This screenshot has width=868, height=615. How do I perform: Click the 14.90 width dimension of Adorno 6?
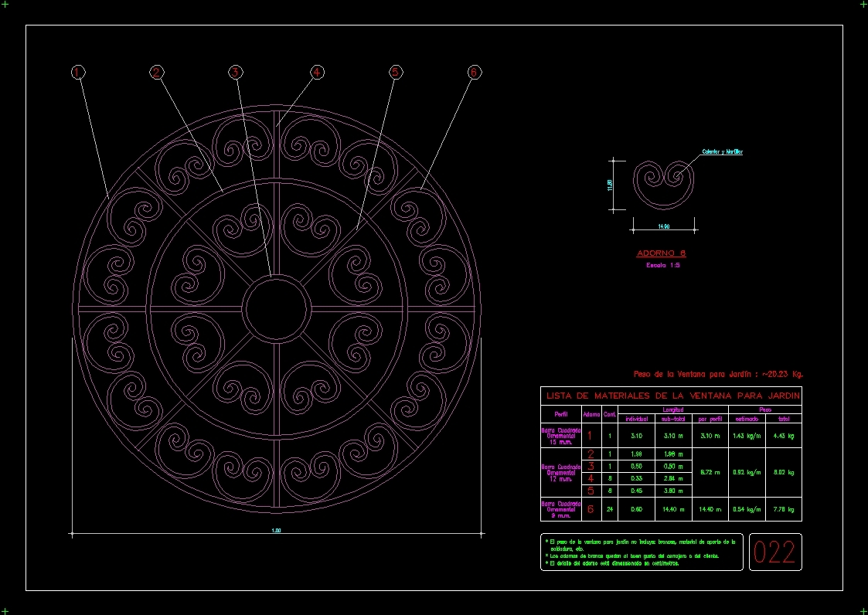(x=663, y=226)
